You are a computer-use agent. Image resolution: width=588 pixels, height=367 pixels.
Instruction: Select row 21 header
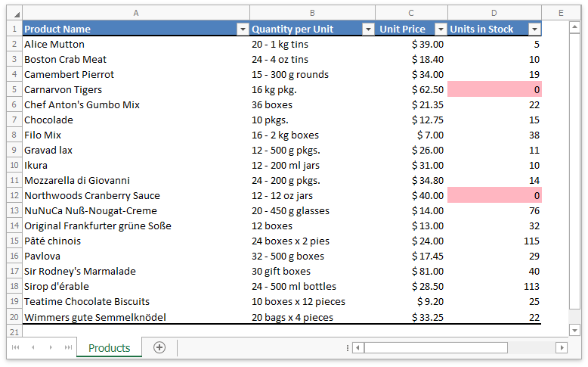[14, 331]
